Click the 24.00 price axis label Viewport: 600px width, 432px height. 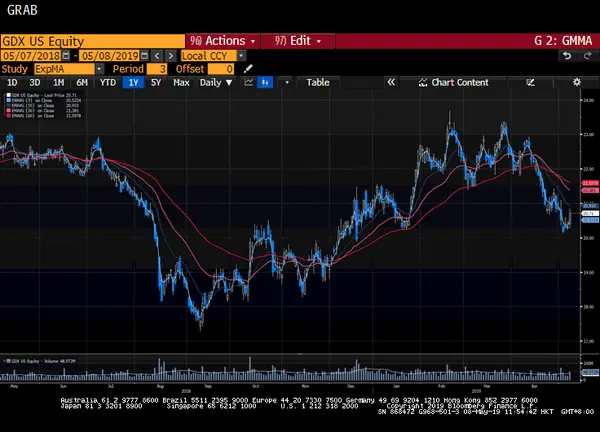(589, 100)
